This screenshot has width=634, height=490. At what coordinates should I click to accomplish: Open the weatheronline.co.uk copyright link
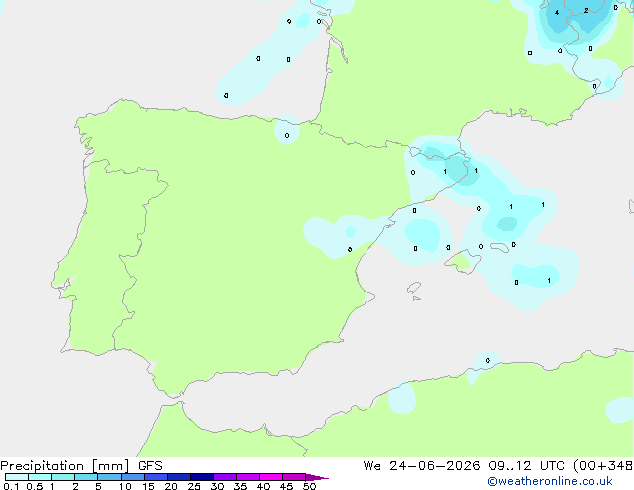[x=550, y=481]
